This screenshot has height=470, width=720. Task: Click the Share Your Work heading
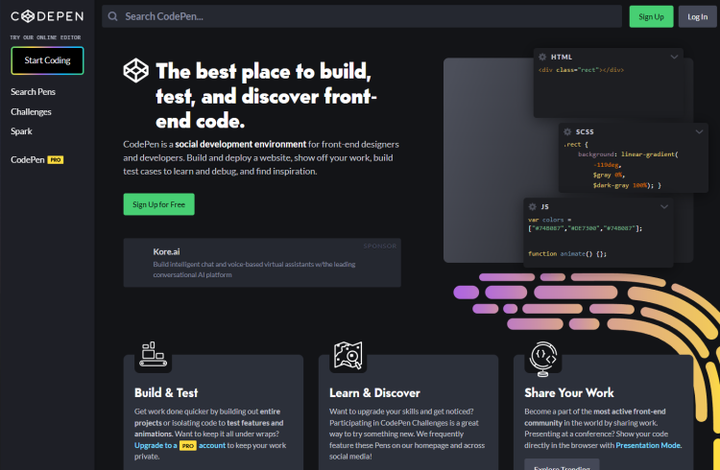(x=569, y=393)
